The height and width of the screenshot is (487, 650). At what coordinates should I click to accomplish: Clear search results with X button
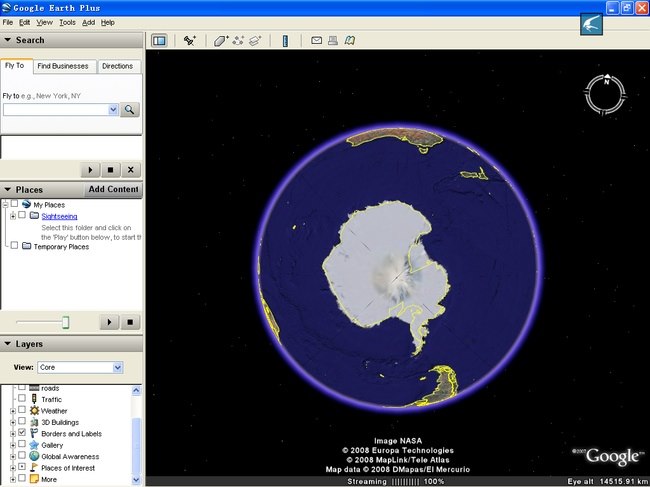point(131,170)
